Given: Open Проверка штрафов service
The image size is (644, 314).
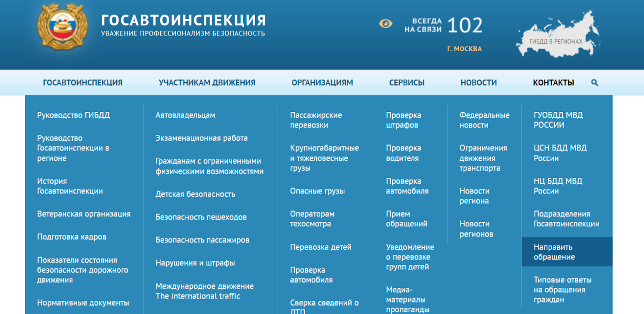Looking at the screenshot, I should pos(403,120).
